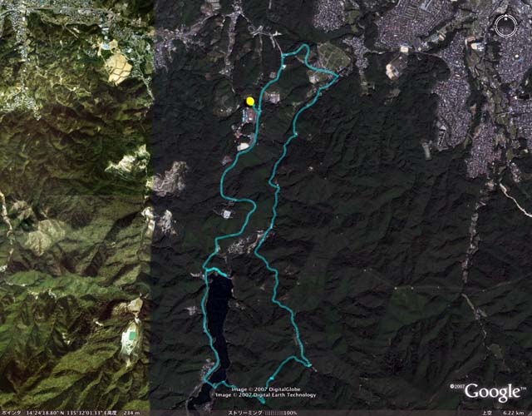The height and width of the screenshot is (416, 532).
Task: Click the north 'N' arrow on the compass
Action: pyautogui.click(x=506, y=17)
